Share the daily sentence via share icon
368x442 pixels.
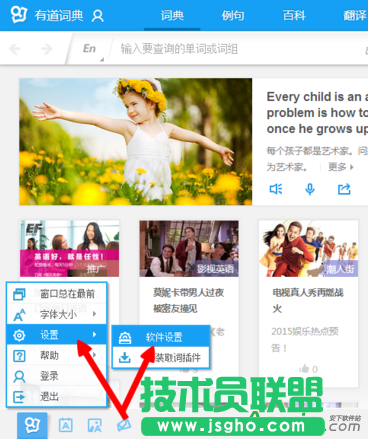[x=344, y=189]
